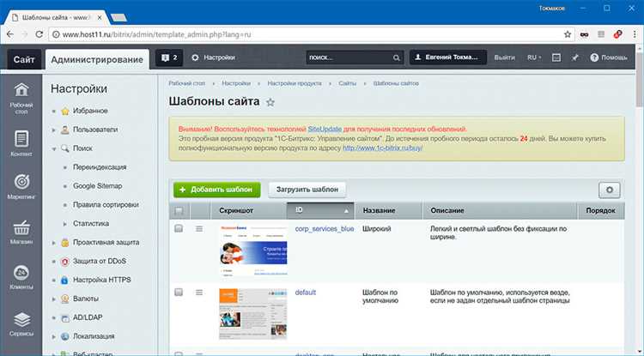Screen dimensions: 644x356
Task: Open the Контент section icon
Action: [21, 139]
